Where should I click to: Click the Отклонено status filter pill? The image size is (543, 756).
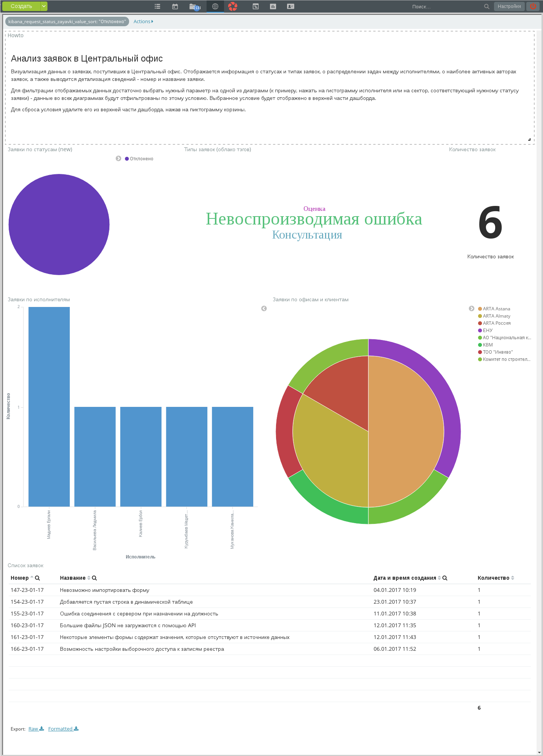coord(67,22)
